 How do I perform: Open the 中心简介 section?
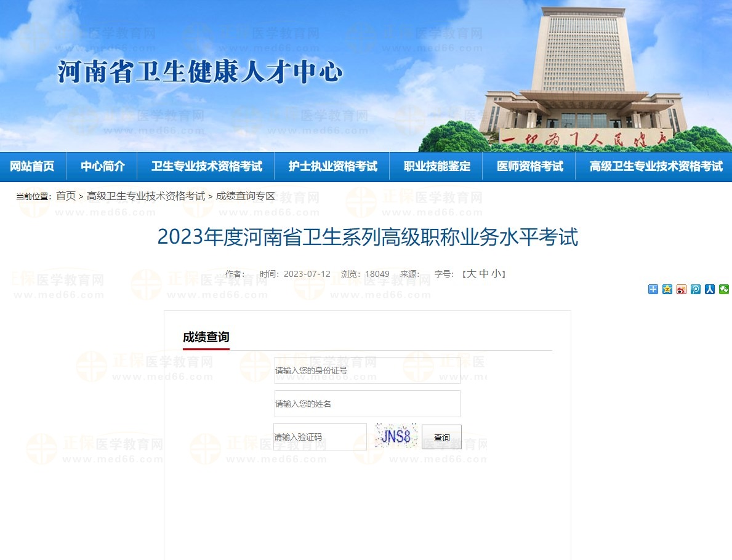[102, 166]
